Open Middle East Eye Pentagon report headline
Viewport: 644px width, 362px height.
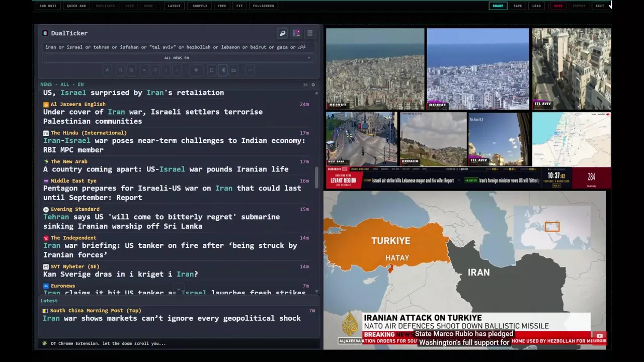[172, 193]
